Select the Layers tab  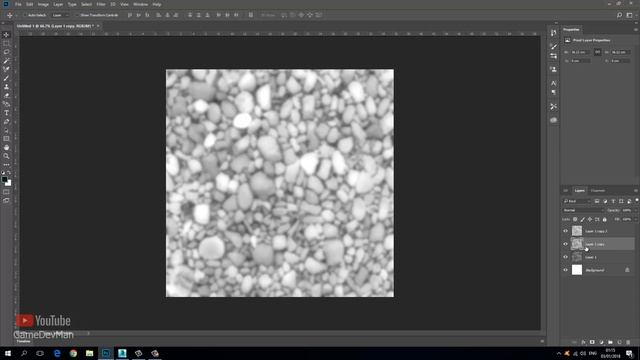tap(579, 191)
